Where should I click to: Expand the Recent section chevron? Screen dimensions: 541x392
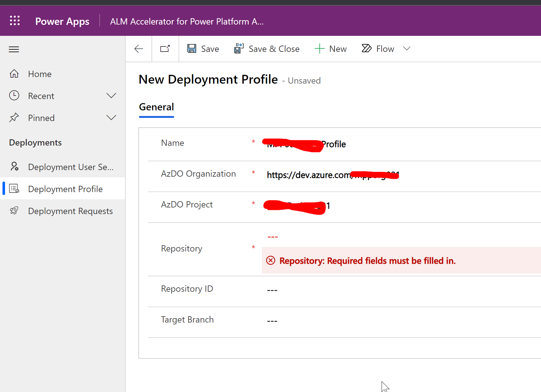click(x=112, y=95)
